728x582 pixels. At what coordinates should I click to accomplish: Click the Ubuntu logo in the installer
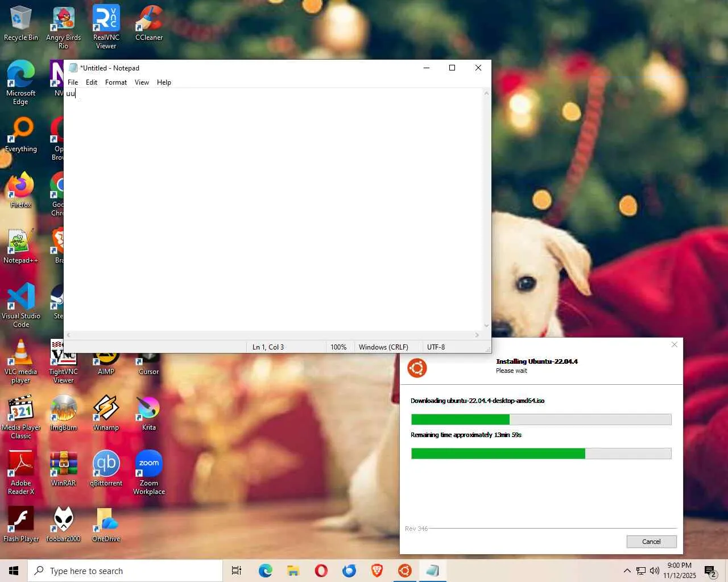417,368
